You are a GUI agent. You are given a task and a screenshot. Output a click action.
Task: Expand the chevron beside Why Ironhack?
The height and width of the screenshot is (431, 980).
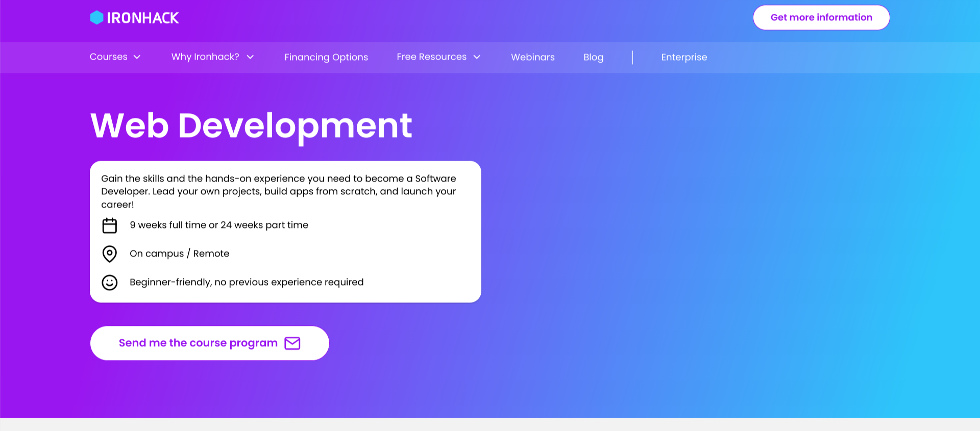250,57
